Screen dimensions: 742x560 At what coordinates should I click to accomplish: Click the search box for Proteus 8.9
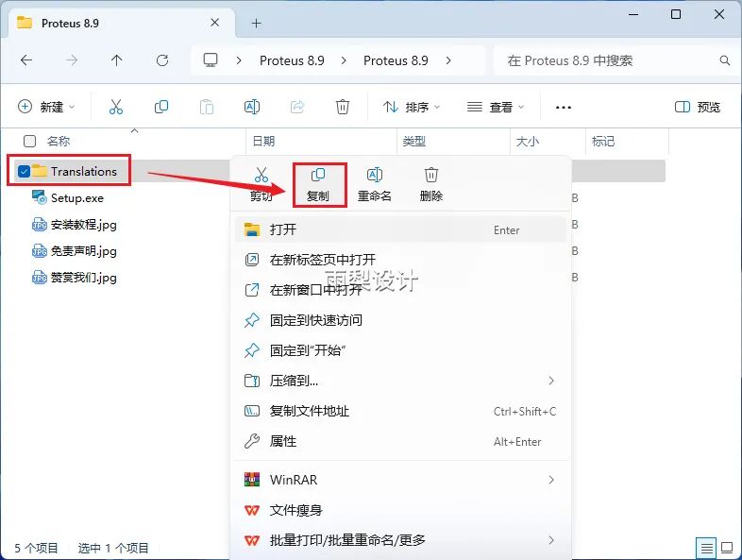tap(609, 60)
